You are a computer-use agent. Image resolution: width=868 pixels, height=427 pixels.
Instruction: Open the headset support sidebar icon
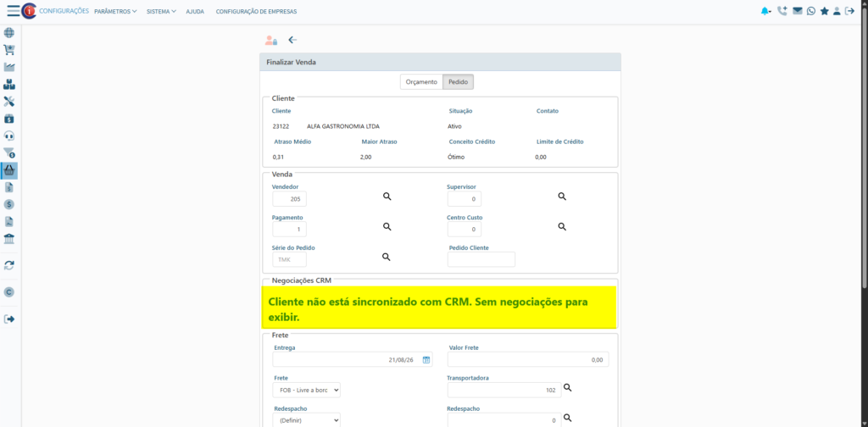[9, 136]
